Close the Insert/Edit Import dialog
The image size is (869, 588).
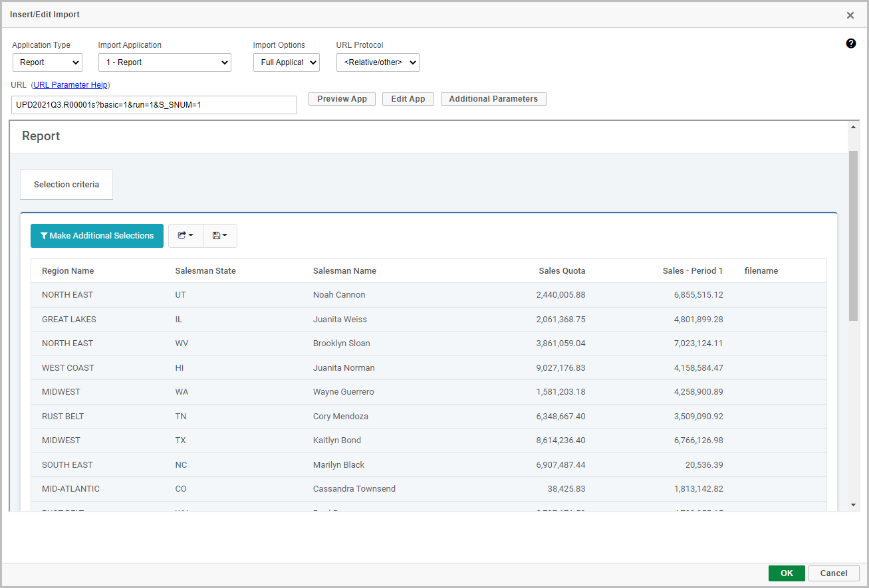click(x=850, y=15)
